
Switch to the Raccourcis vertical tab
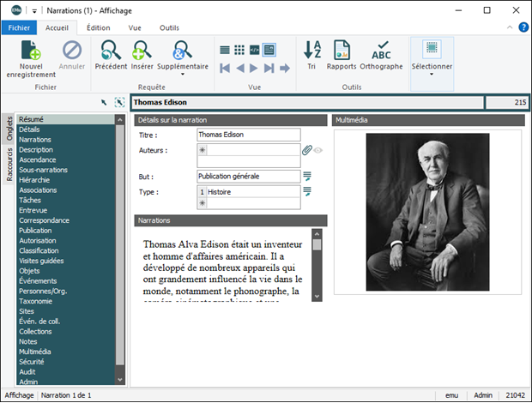click(x=9, y=165)
